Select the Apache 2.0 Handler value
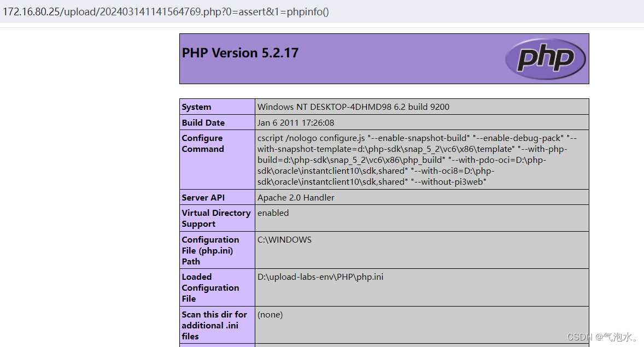 (296, 197)
